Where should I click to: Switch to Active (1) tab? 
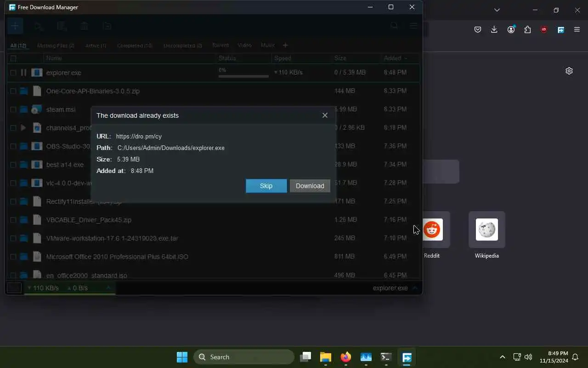[96, 46]
